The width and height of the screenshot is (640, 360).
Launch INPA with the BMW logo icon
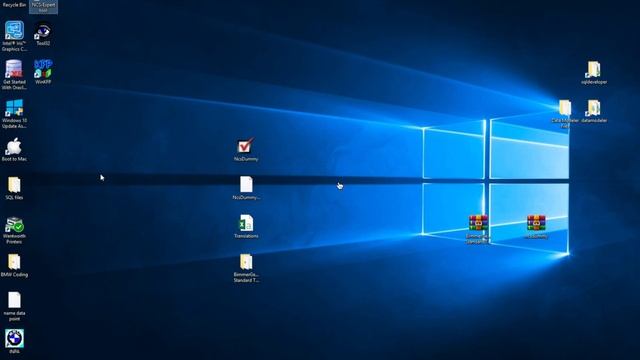(x=14, y=341)
